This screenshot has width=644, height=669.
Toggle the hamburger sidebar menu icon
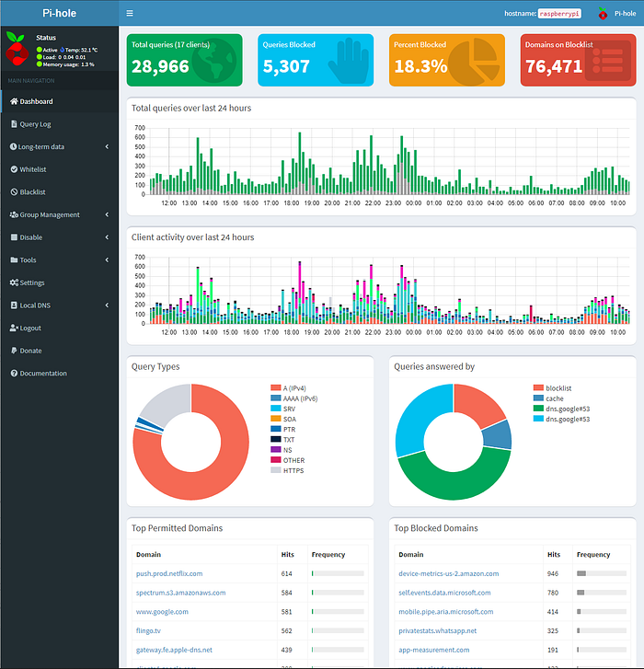[130, 13]
